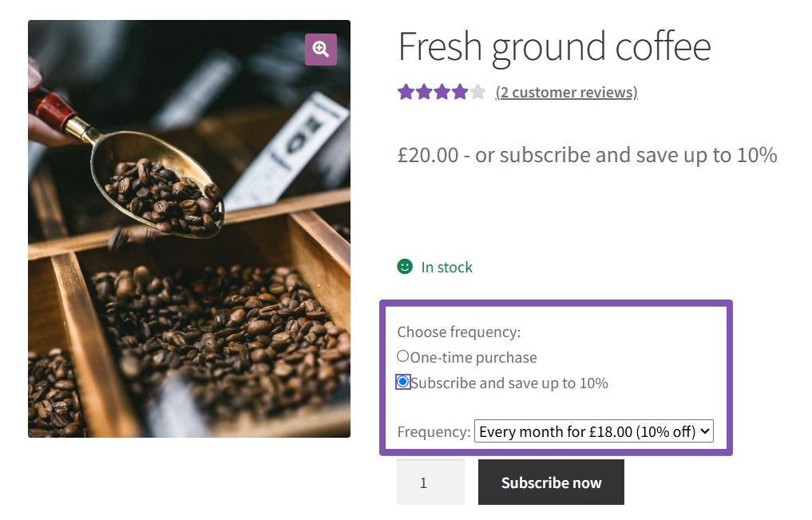This screenshot has width=812, height=520.
Task: Click the In stock status text
Action: [446, 267]
